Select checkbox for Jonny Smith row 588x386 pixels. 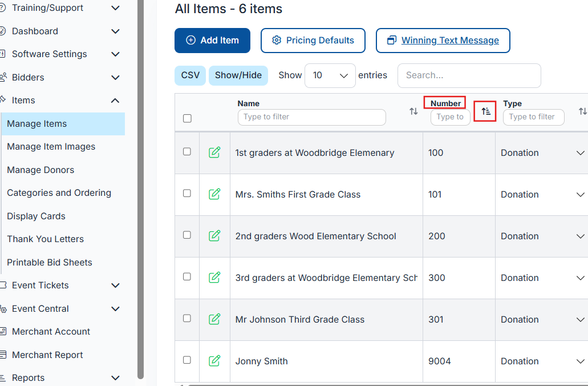pyautogui.click(x=187, y=360)
